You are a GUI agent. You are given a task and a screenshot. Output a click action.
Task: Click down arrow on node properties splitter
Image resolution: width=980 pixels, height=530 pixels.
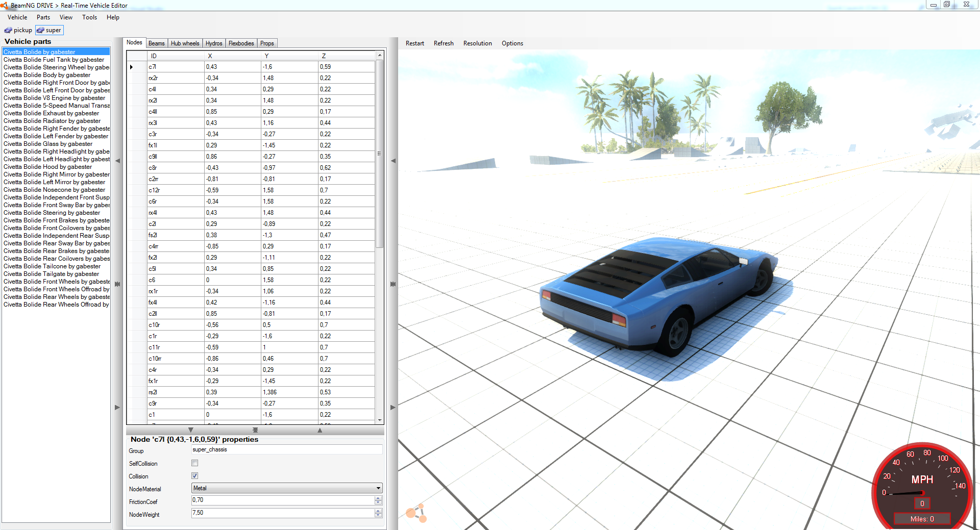pyautogui.click(x=191, y=430)
